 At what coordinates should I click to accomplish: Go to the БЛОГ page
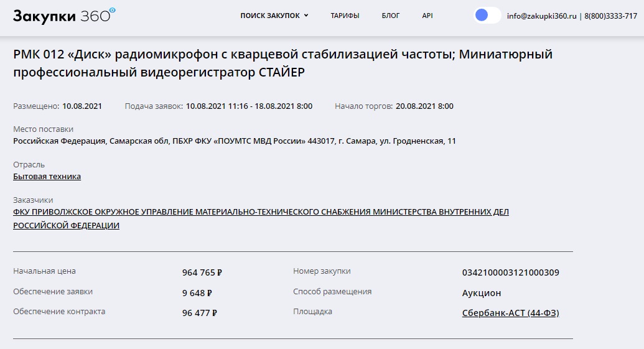[x=391, y=16]
